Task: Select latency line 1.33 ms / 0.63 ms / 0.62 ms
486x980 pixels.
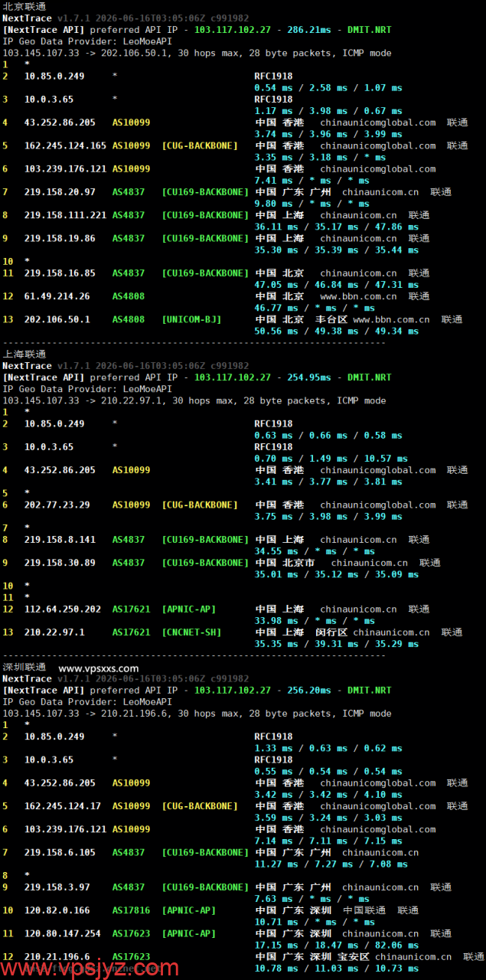Action: point(328,748)
